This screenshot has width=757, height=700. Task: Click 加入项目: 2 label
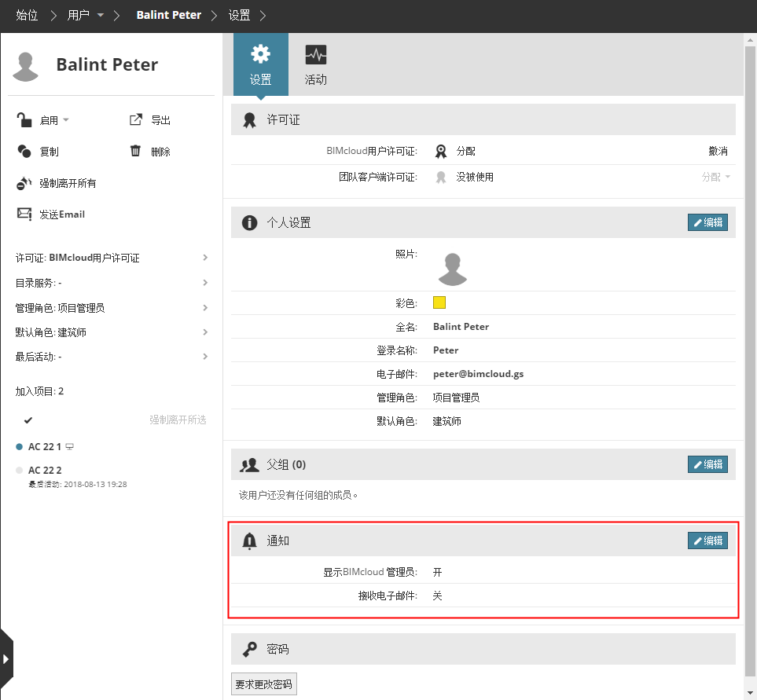pos(39,391)
